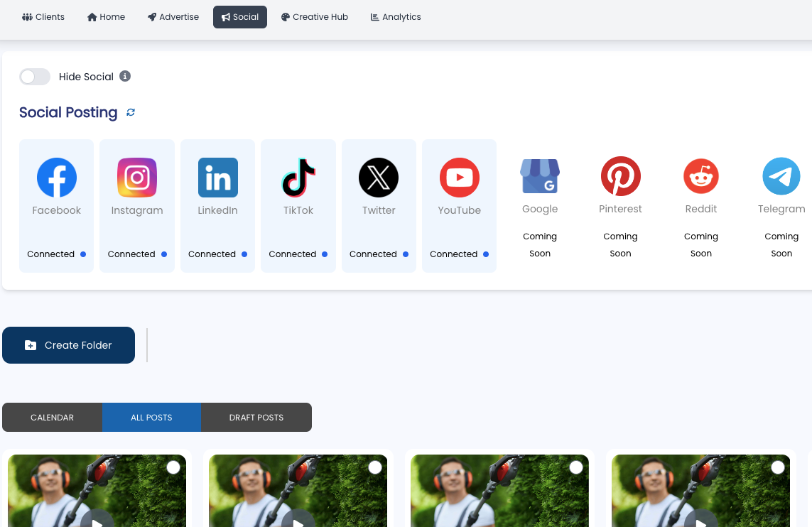This screenshot has height=527, width=812.
Task: Click the LinkedIn label text
Action: coord(217,210)
